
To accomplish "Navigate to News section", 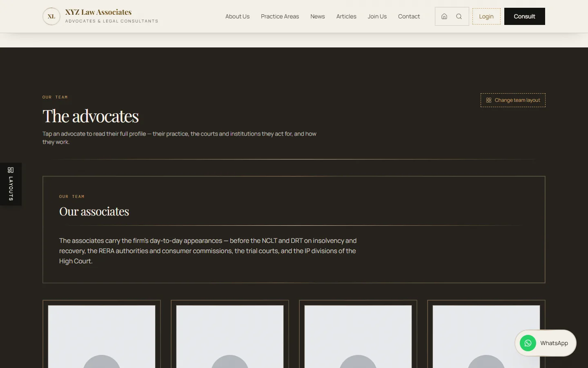I will pos(318,16).
